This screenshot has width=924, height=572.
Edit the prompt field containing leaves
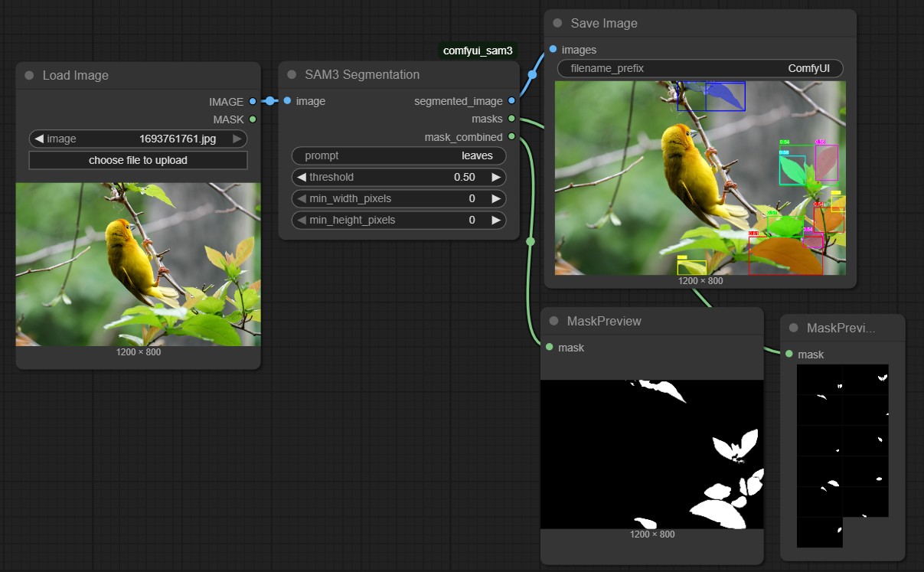pos(399,155)
